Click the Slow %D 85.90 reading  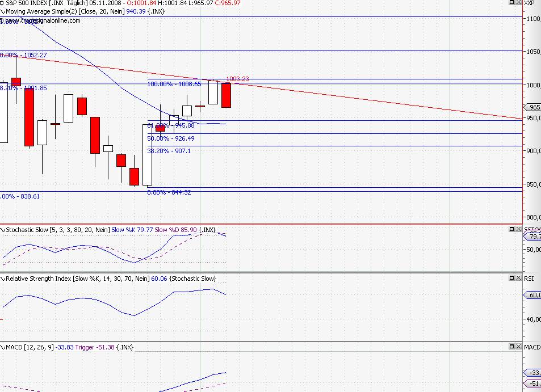click(175, 230)
